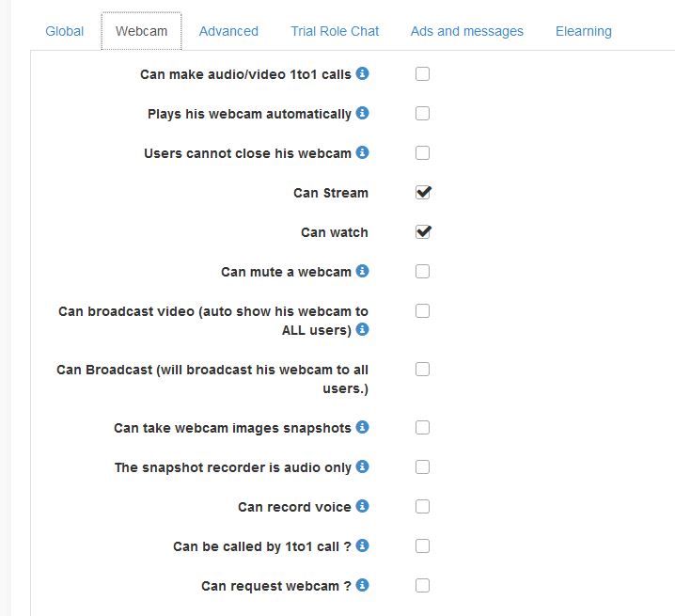The height and width of the screenshot is (616, 675).
Task: Click info icon beside audio/video 1to1 calls
Action: point(363,73)
